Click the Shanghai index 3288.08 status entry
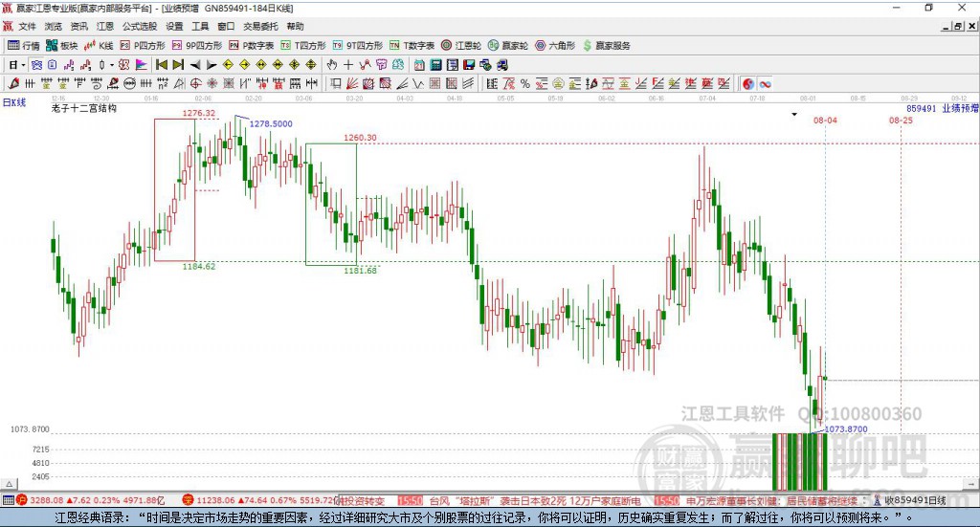The image size is (980, 527). click(x=91, y=500)
